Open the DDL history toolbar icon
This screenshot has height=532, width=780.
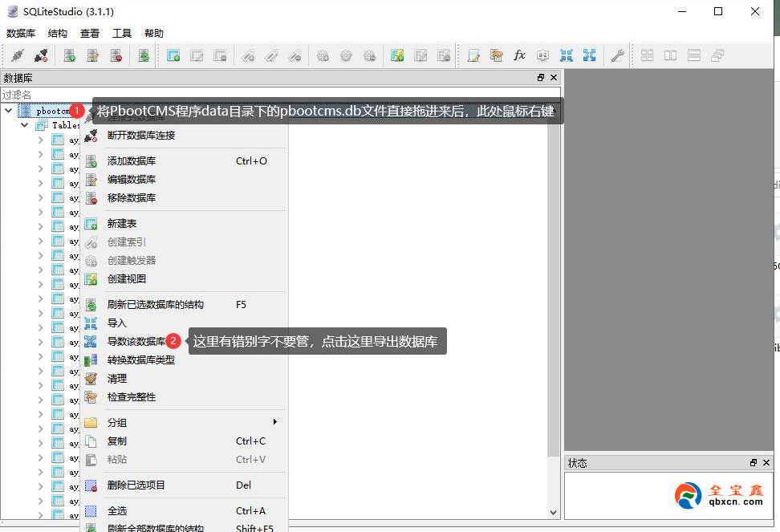pos(497,55)
